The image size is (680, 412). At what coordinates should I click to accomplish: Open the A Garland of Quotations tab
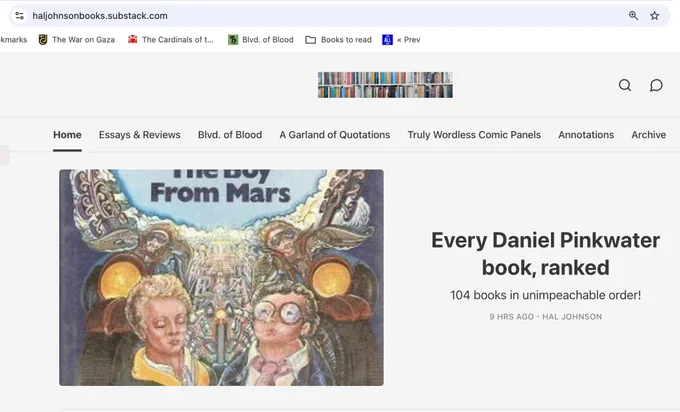coord(335,135)
